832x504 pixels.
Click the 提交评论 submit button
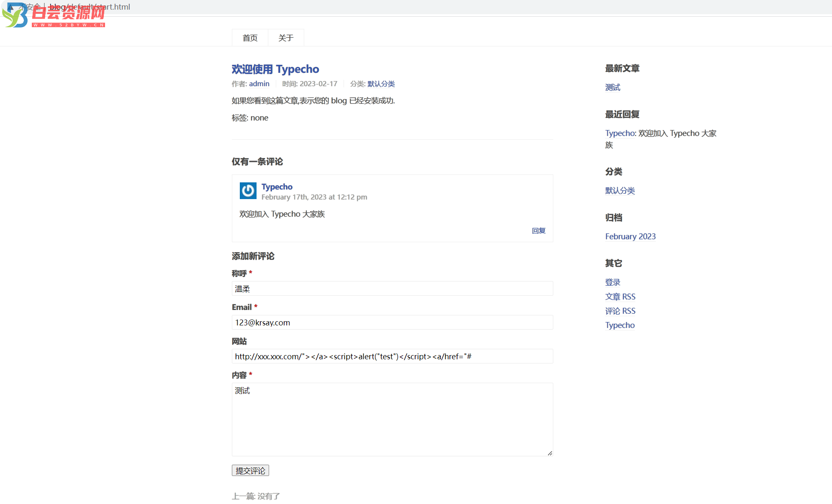[x=250, y=470]
